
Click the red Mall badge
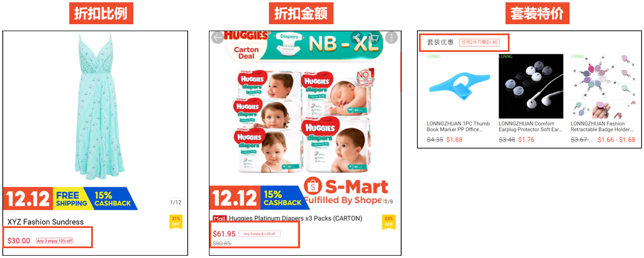tap(220, 219)
